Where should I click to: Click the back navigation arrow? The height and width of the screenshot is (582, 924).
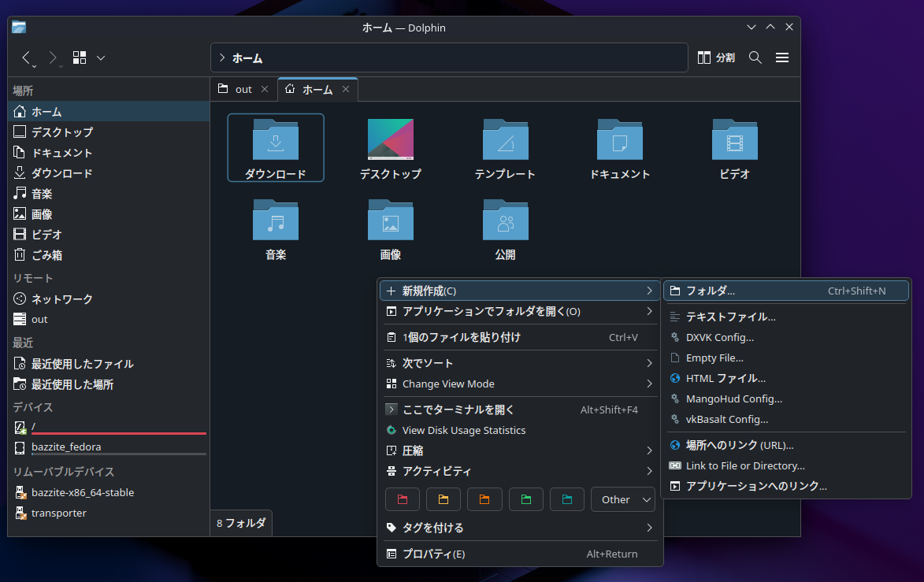click(x=26, y=57)
